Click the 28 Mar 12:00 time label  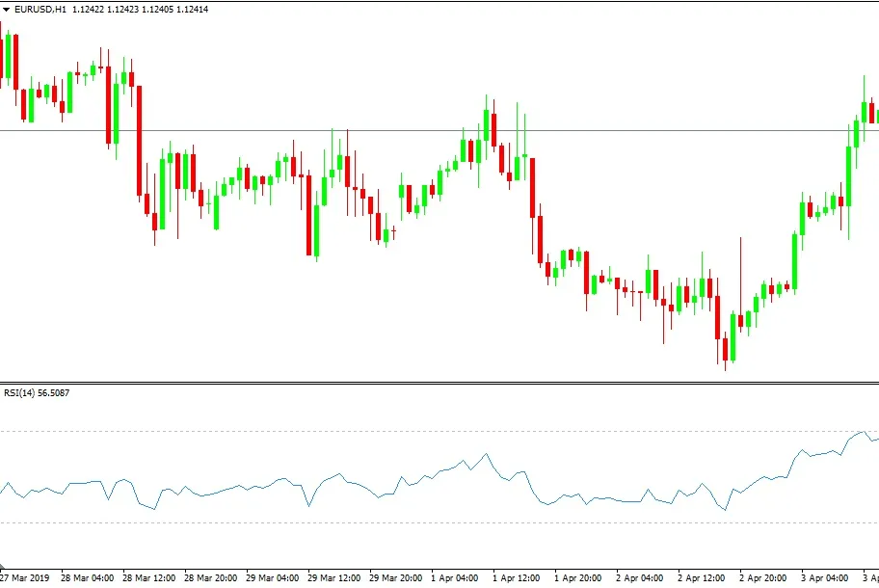(149, 578)
